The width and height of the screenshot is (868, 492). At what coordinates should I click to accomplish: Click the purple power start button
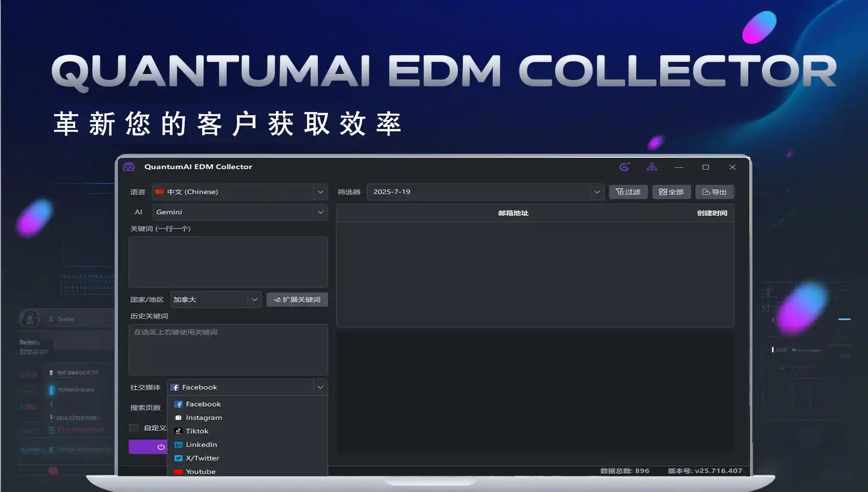pyautogui.click(x=148, y=447)
